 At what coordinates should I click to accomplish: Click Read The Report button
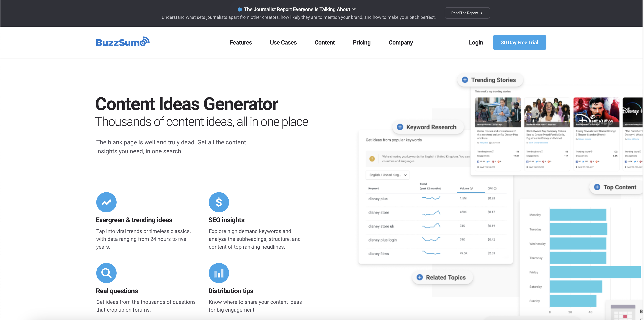[x=467, y=13]
